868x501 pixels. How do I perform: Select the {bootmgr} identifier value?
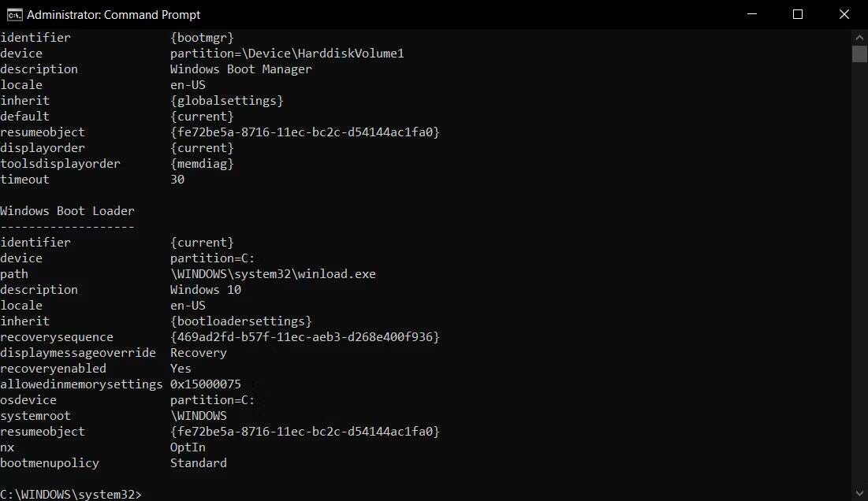click(202, 37)
